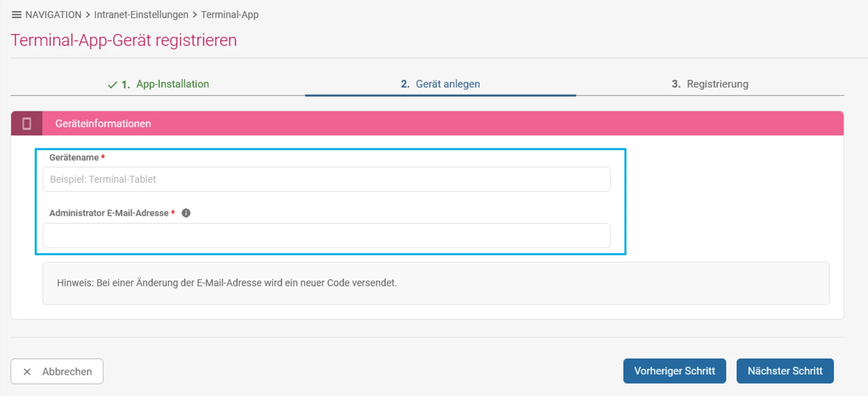Focus the Administrator E-Mail-Adresse input field
The height and width of the screenshot is (396, 868).
point(326,236)
